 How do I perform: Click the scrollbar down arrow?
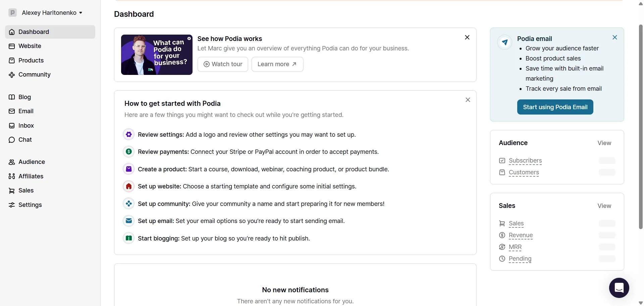[641, 303]
